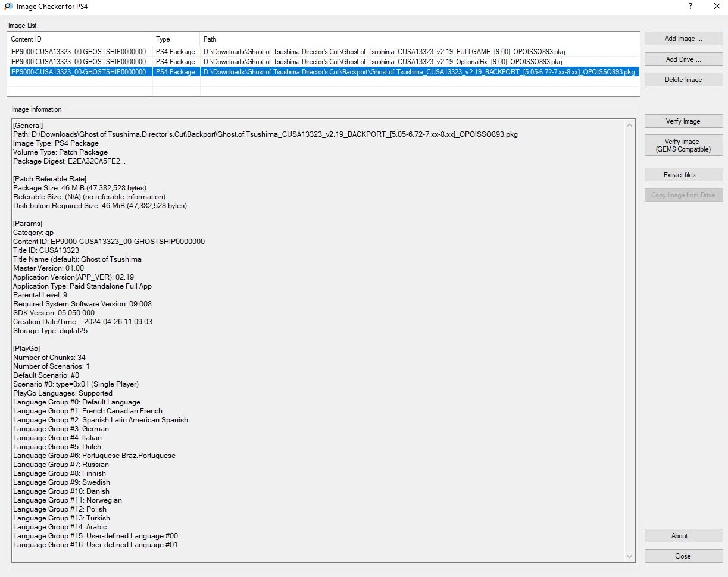Click the down arrow of the information scrollbar
This screenshot has height=577, width=728.
(630, 557)
